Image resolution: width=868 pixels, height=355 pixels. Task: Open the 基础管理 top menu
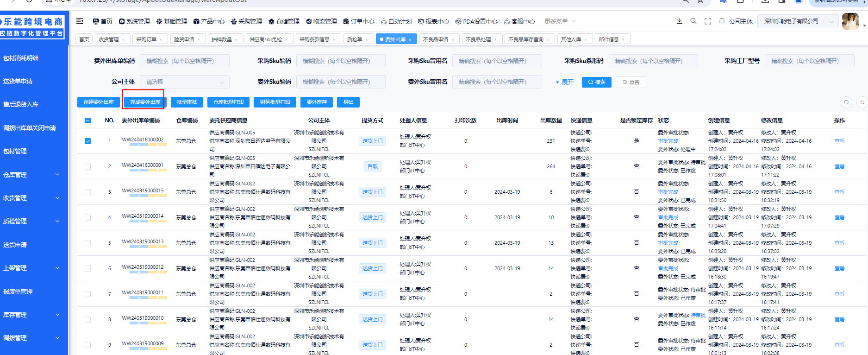pyautogui.click(x=172, y=21)
